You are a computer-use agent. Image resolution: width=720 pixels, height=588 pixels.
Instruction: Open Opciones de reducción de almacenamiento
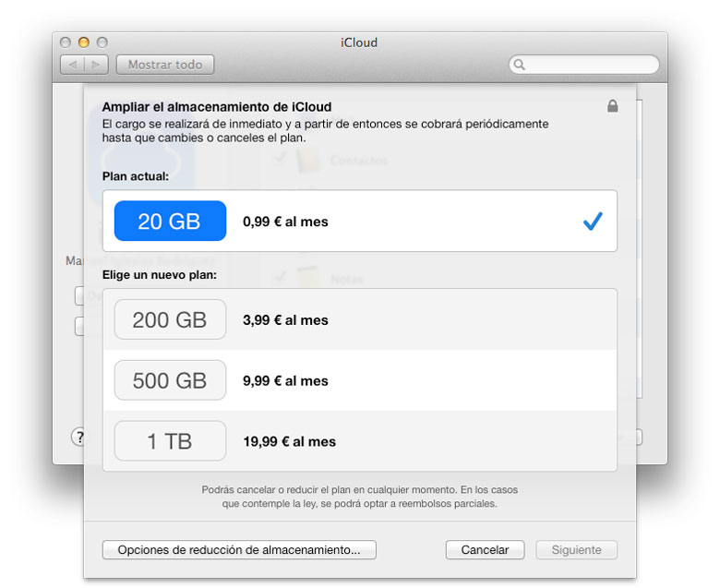[x=239, y=549]
